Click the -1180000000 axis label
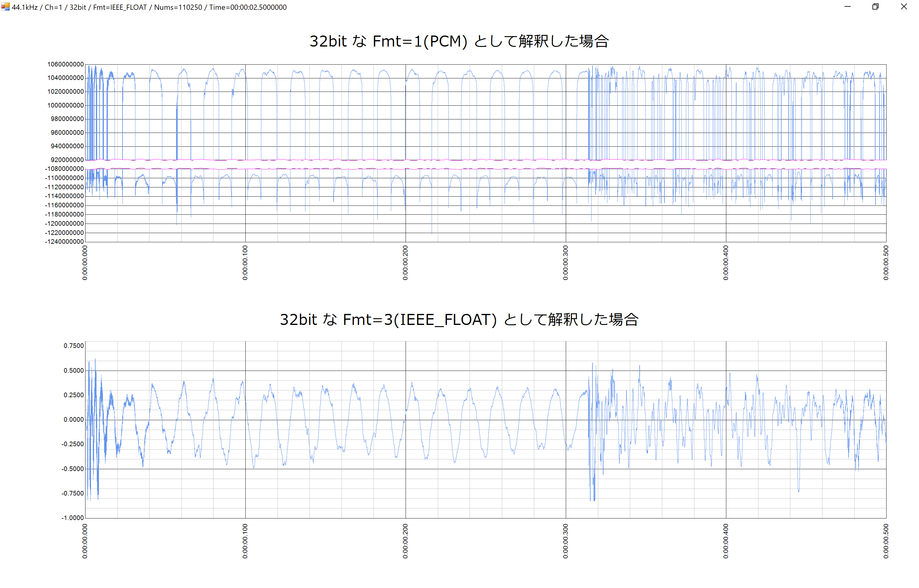Image resolution: width=919 pixels, height=588 pixels. 64,214
